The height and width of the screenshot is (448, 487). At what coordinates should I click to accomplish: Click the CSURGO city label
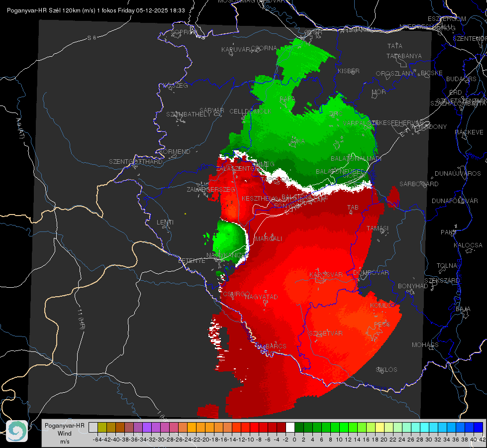pos(237,294)
